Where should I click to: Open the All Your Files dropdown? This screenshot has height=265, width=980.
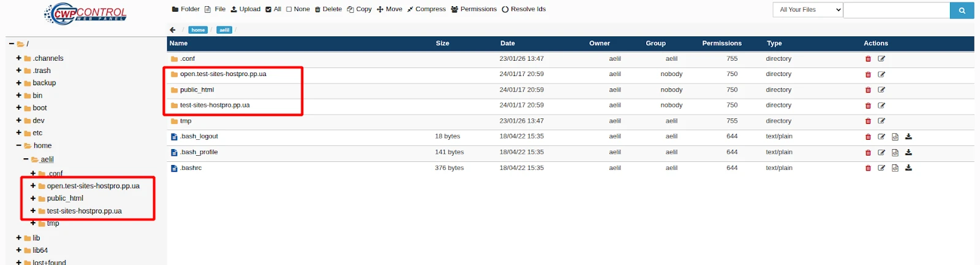point(807,10)
